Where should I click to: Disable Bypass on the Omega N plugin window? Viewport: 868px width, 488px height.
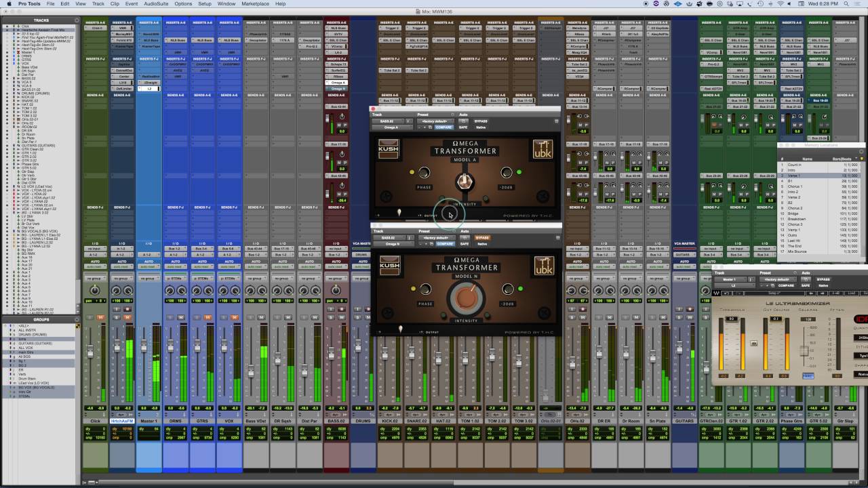[482, 238]
